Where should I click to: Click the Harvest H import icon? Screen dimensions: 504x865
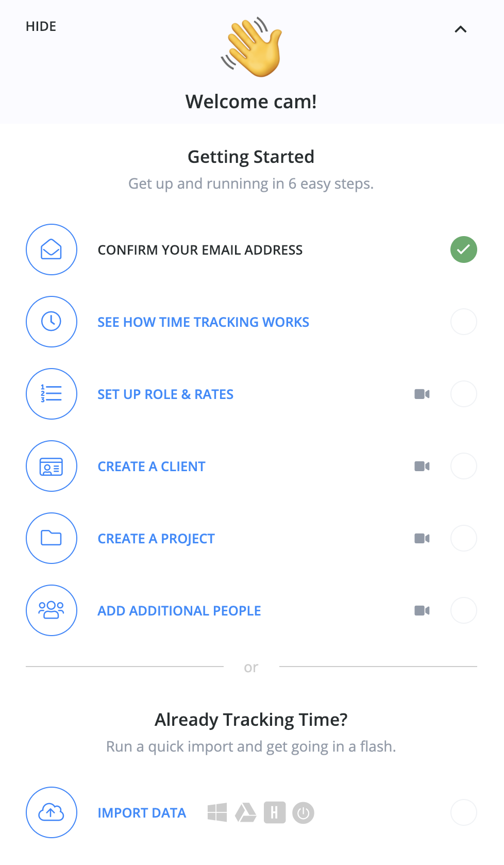(x=275, y=813)
